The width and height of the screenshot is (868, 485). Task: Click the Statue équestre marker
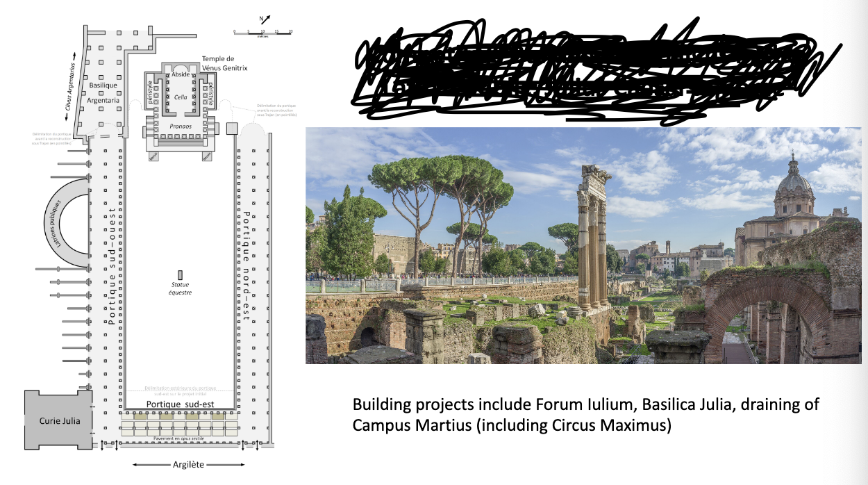click(181, 275)
